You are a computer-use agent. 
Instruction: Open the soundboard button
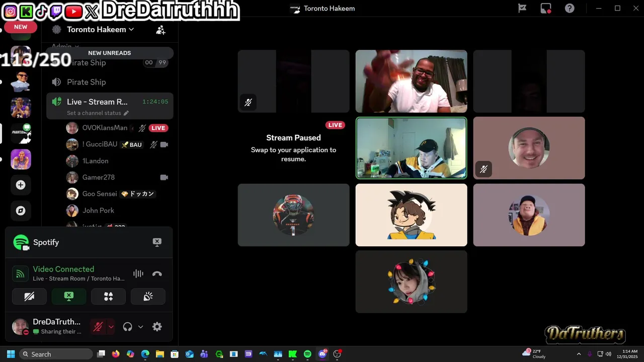click(x=148, y=297)
